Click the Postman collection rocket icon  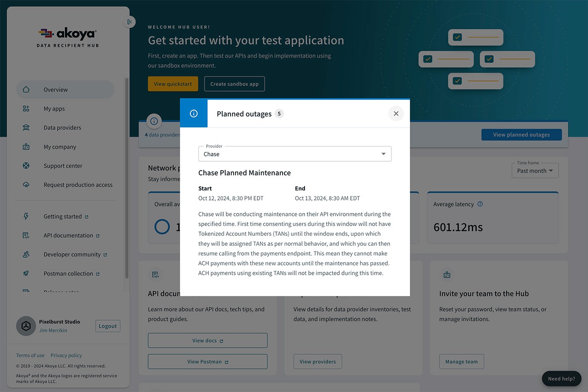tap(26, 274)
